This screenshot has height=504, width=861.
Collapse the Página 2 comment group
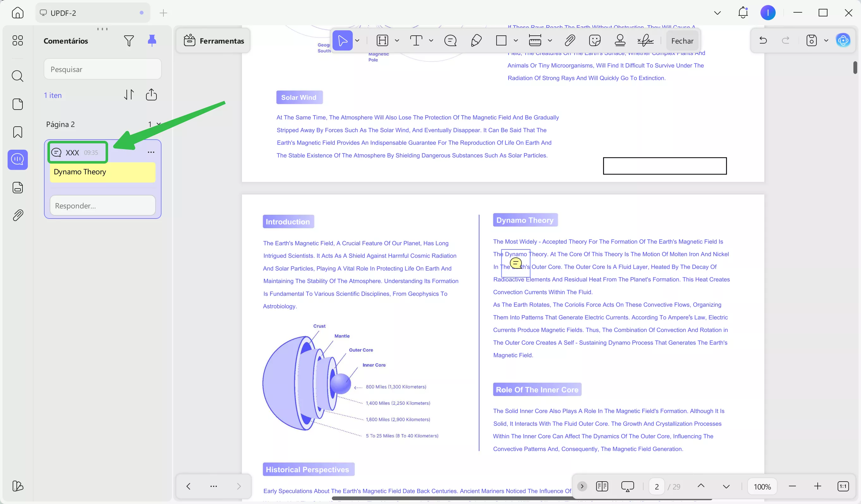159,124
